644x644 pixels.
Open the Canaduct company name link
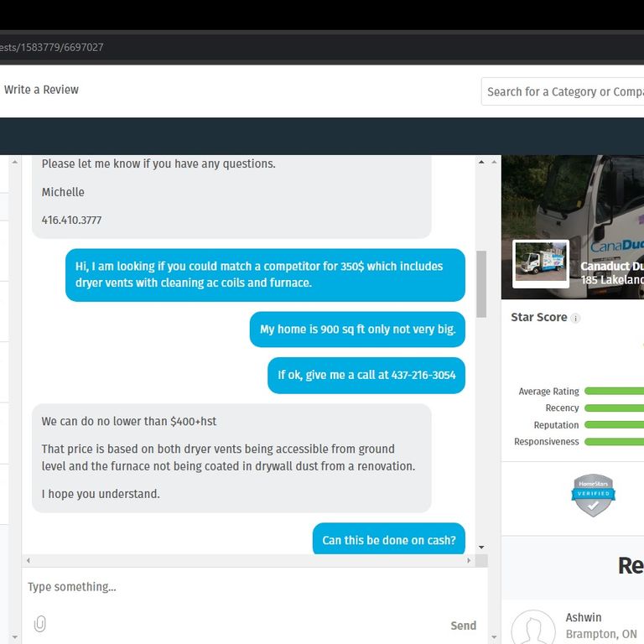click(611, 266)
